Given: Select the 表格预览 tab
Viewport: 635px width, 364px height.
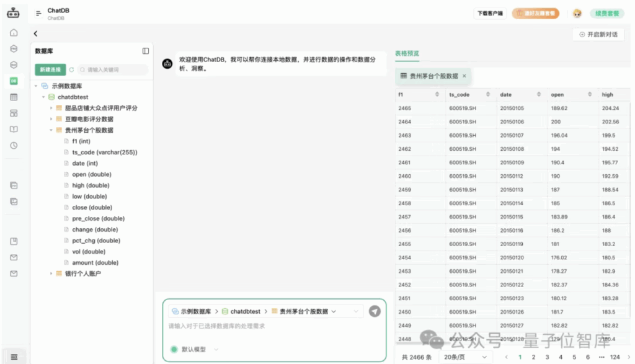Looking at the screenshot, I should (407, 53).
